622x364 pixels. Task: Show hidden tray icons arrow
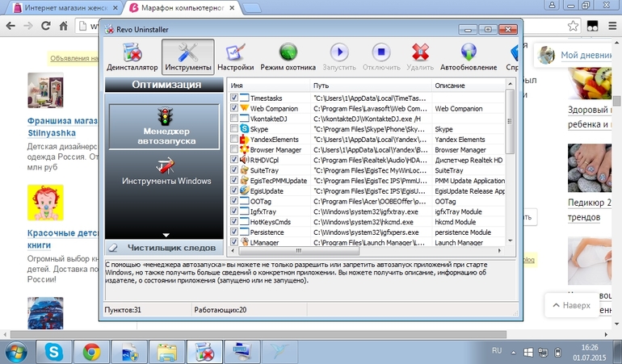click(x=514, y=352)
